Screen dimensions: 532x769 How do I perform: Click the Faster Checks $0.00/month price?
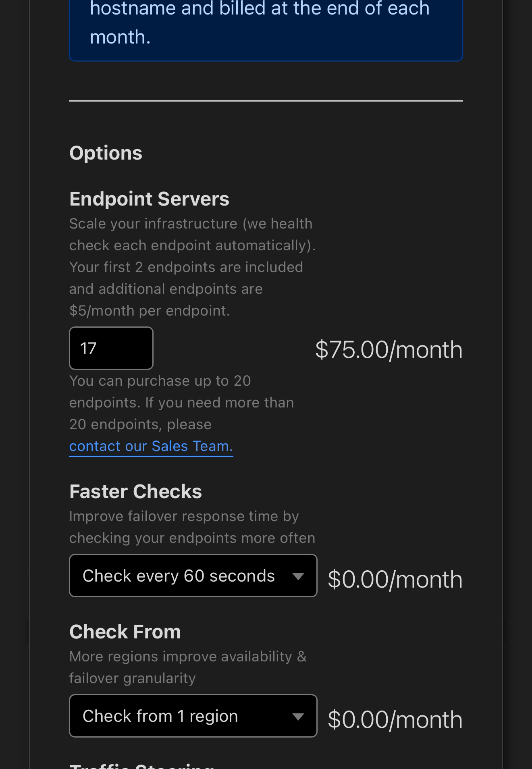pyautogui.click(x=395, y=579)
